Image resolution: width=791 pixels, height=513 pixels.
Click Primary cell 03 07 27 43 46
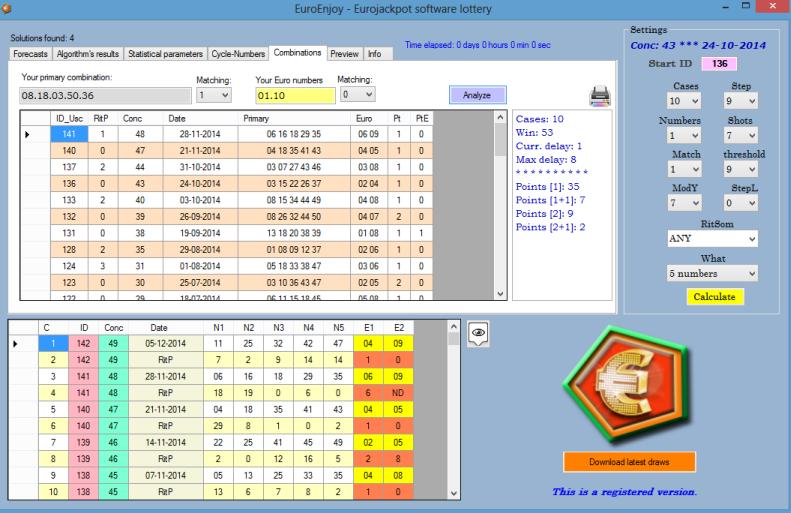(x=294, y=167)
